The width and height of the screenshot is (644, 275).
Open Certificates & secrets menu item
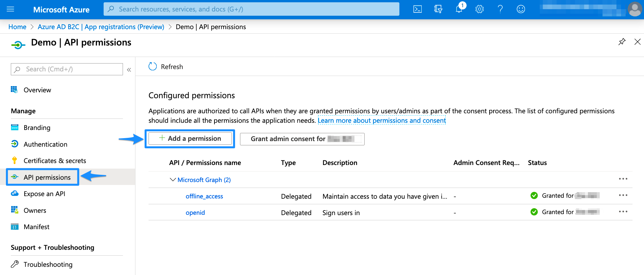[x=55, y=161]
